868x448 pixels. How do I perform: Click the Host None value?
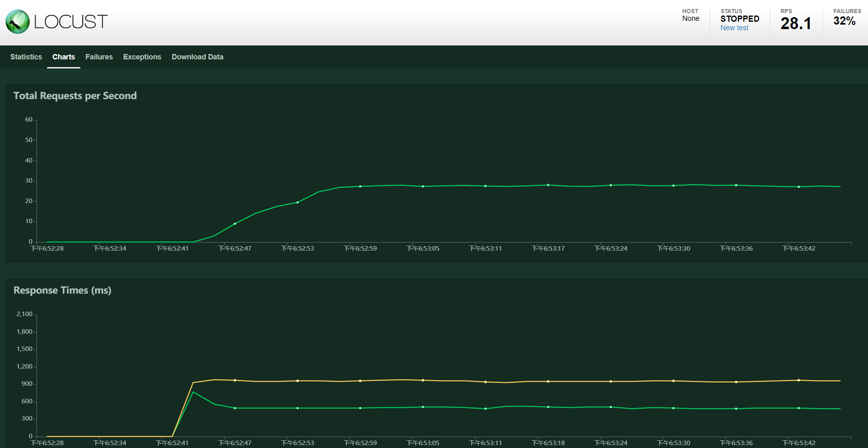691,18
